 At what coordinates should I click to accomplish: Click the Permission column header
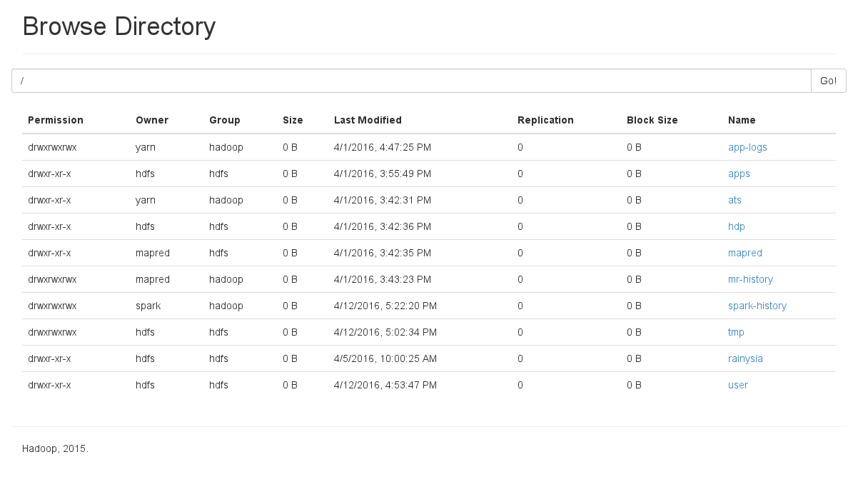[x=56, y=120]
